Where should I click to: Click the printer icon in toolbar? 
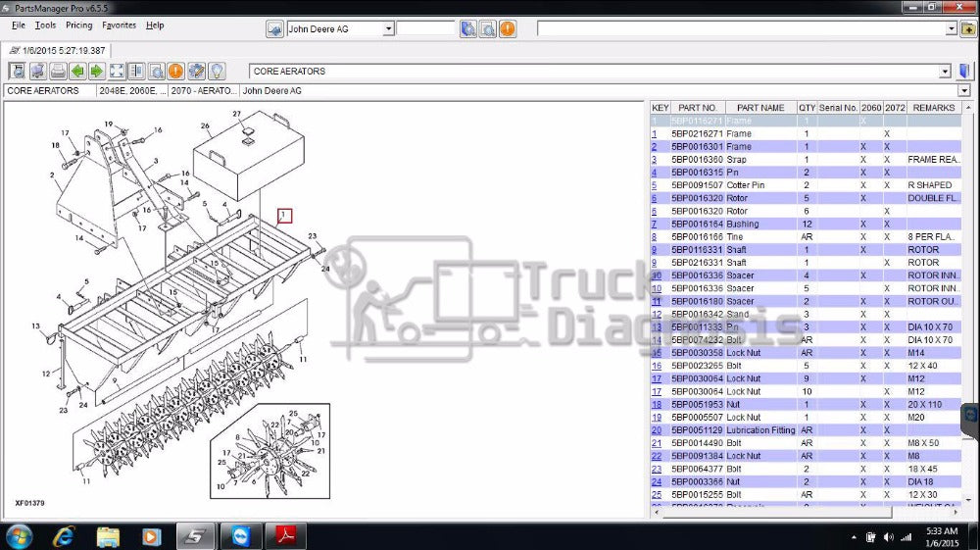pos(58,71)
